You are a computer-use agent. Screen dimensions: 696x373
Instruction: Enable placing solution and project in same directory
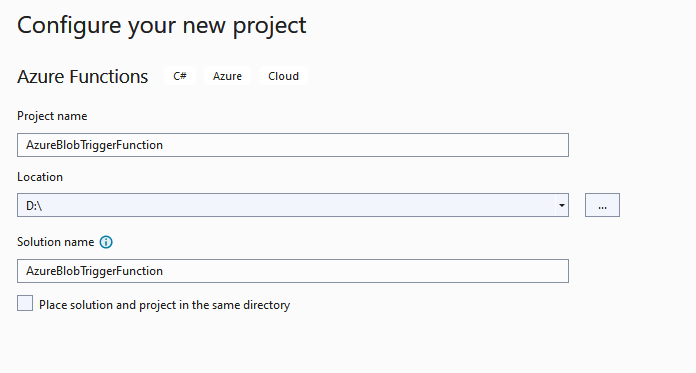coord(25,303)
